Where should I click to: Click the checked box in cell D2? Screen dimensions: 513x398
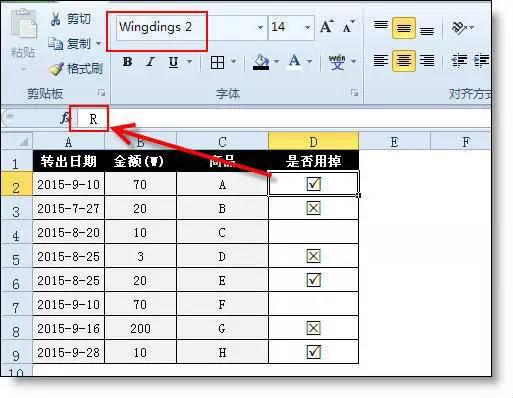[x=313, y=184]
